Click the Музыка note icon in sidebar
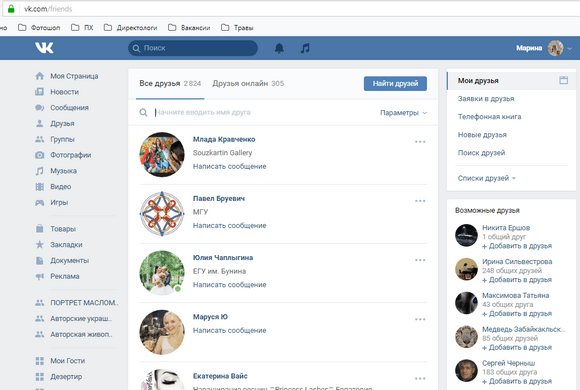Image resolution: width=580 pixels, height=390 pixels. point(40,171)
